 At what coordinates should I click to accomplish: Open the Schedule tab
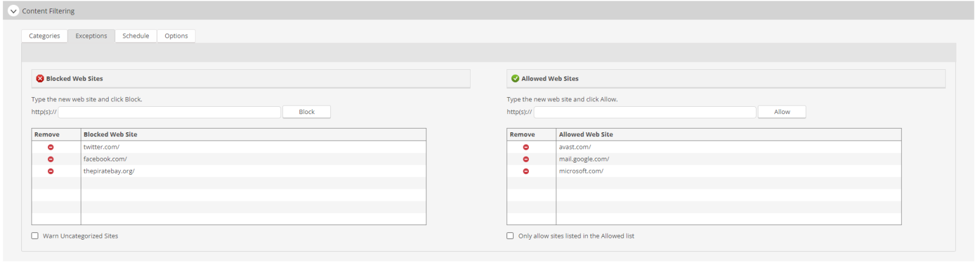pos(136,36)
